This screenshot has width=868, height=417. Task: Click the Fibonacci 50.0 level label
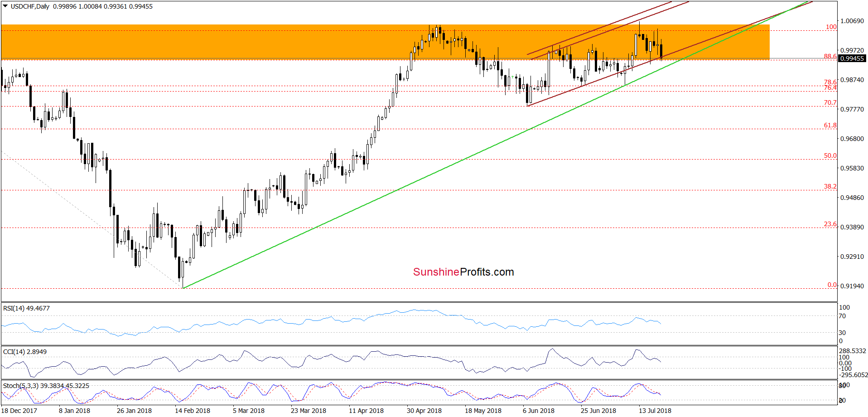pyautogui.click(x=830, y=155)
